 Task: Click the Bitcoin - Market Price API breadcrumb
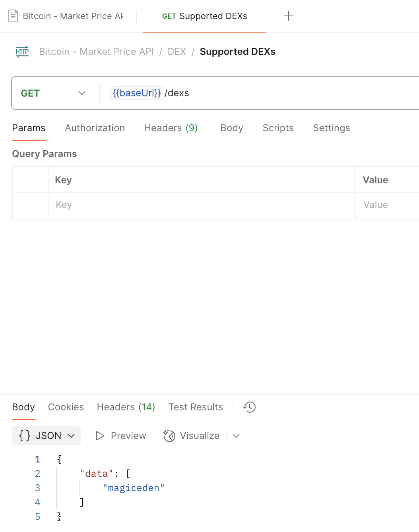coord(96,52)
